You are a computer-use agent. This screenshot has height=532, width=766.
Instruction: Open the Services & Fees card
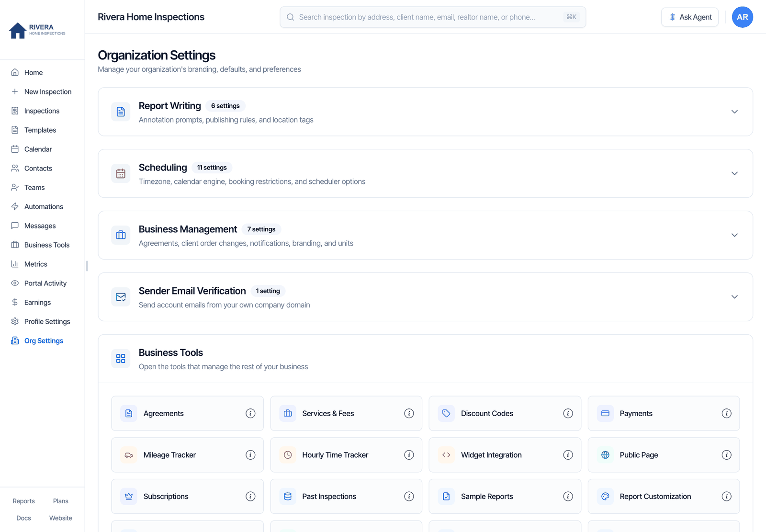pos(346,413)
